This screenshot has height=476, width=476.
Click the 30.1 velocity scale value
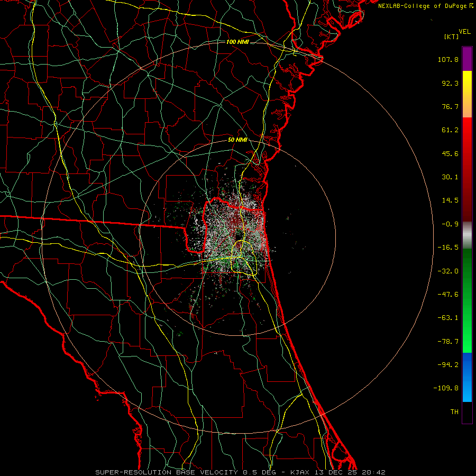pyautogui.click(x=450, y=177)
